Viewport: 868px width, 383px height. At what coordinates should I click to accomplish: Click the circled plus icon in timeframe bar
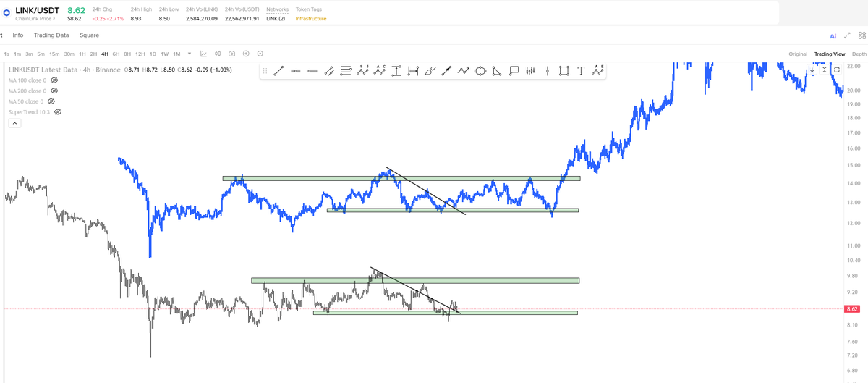(x=246, y=54)
